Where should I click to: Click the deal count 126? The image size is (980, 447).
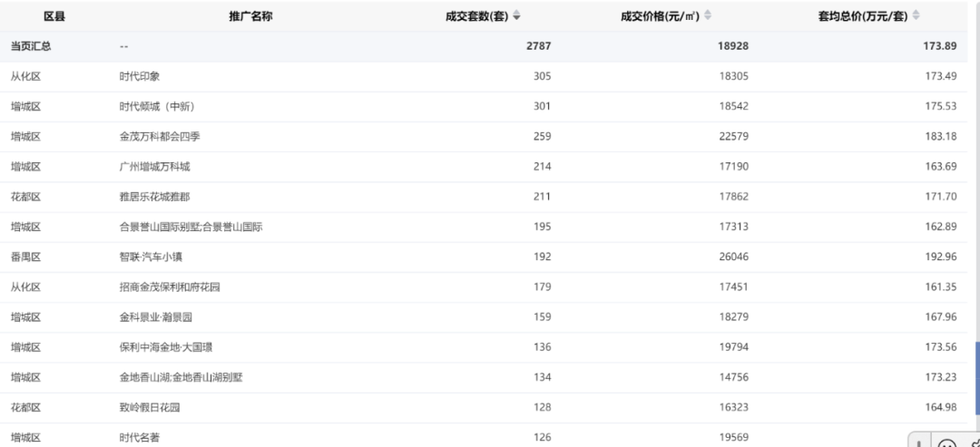[543, 438]
